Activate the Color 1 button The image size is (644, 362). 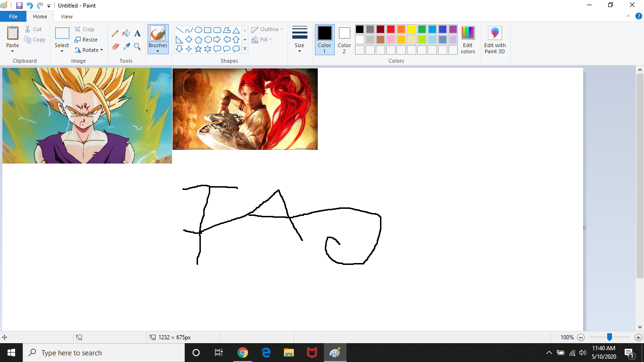(x=324, y=40)
